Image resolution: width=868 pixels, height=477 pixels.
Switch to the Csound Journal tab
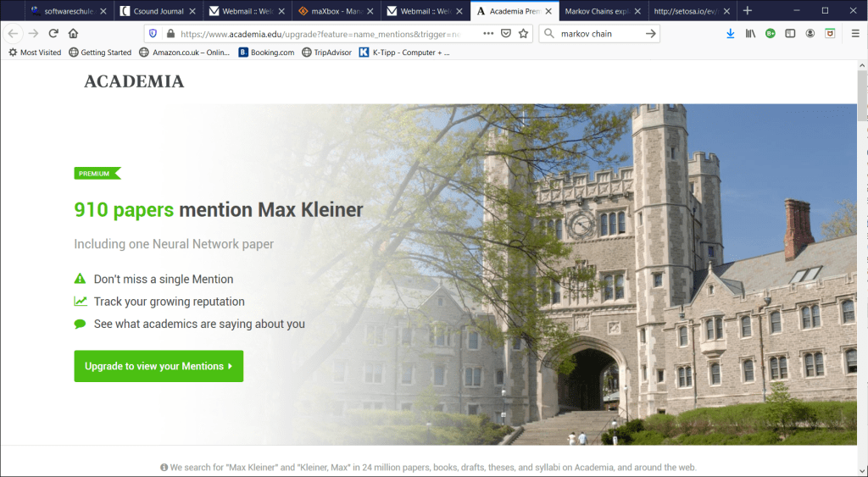[158, 11]
